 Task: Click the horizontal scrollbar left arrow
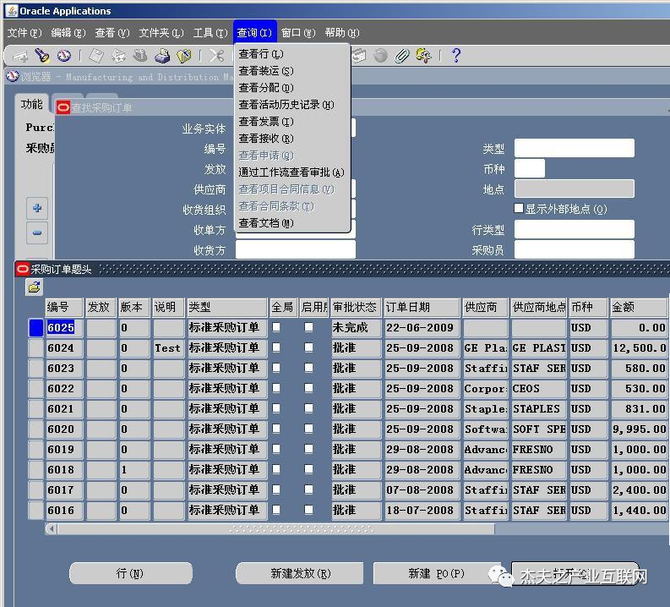[52, 529]
